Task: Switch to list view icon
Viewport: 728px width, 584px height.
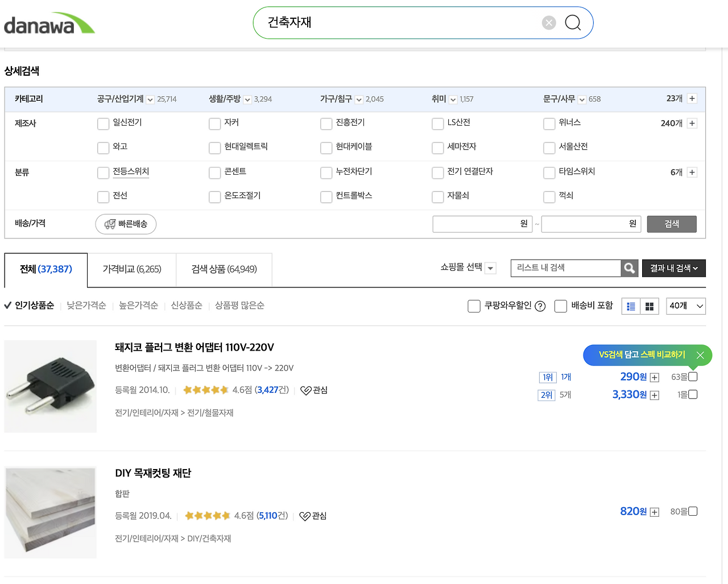Action: coord(631,306)
